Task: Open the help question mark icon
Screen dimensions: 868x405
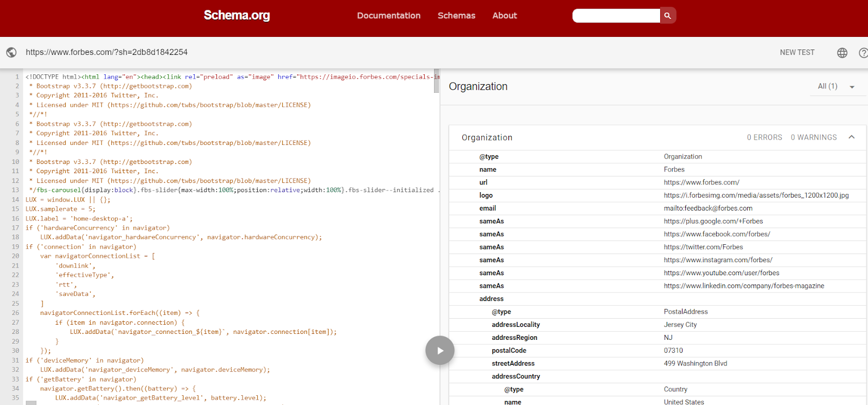Action: coord(864,53)
